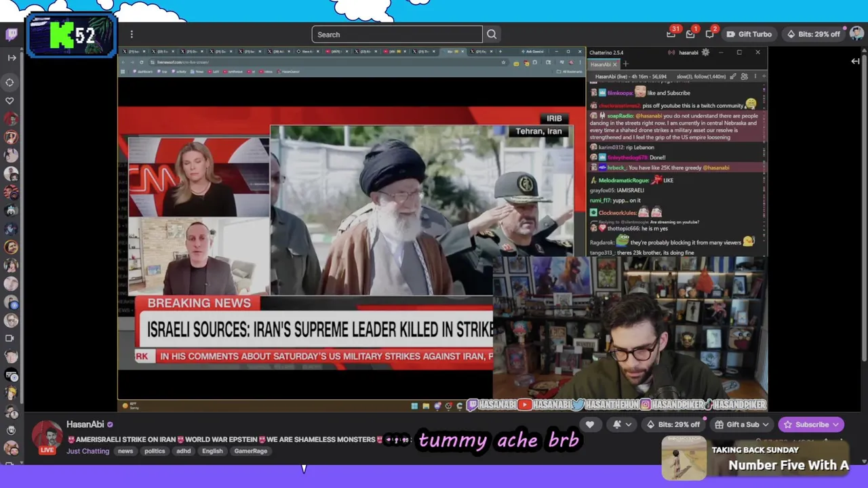The width and height of the screenshot is (868, 488).
Task: Submit search with the magnifier button
Action: pos(492,35)
